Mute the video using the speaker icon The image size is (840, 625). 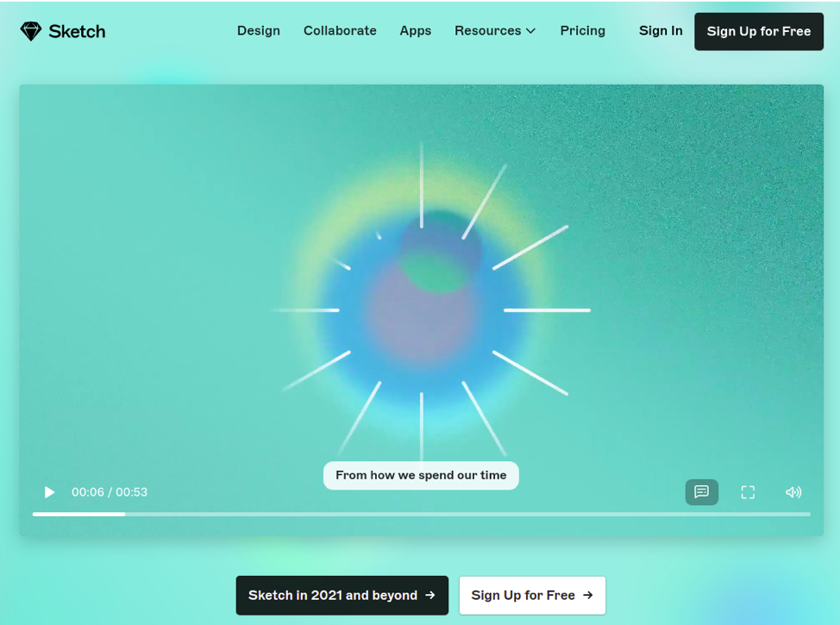click(x=793, y=492)
